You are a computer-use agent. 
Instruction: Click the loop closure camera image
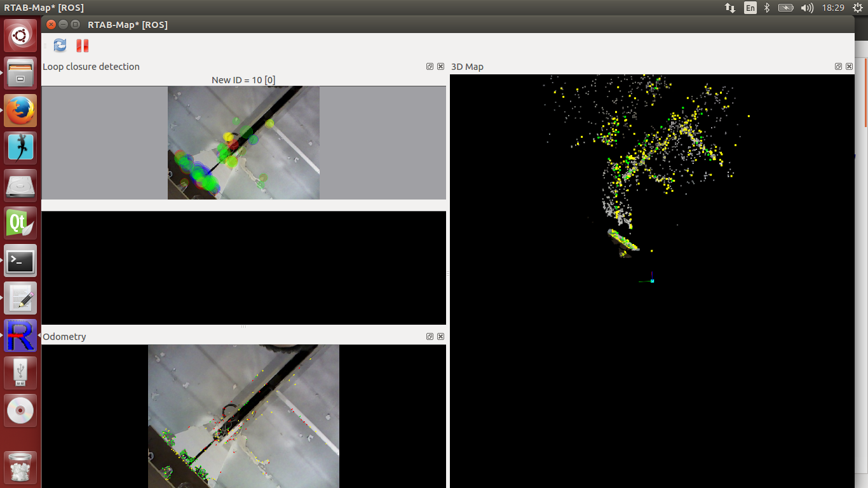(243, 143)
